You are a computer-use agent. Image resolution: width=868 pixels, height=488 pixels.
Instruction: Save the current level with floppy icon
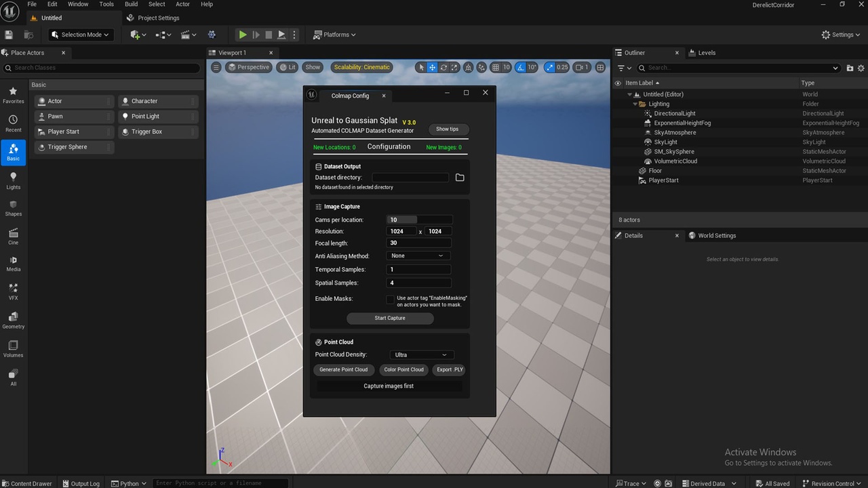coord(9,35)
